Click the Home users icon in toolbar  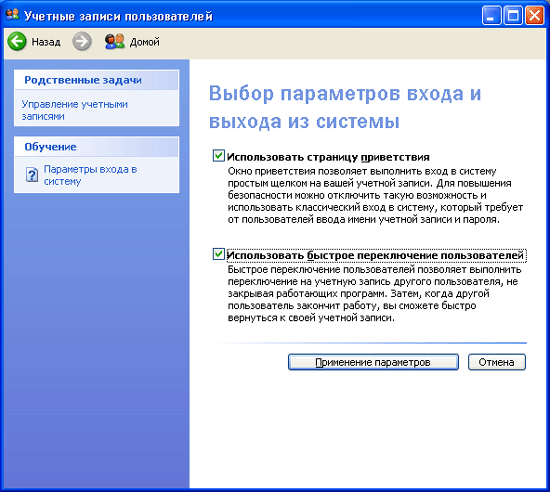tap(115, 41)
